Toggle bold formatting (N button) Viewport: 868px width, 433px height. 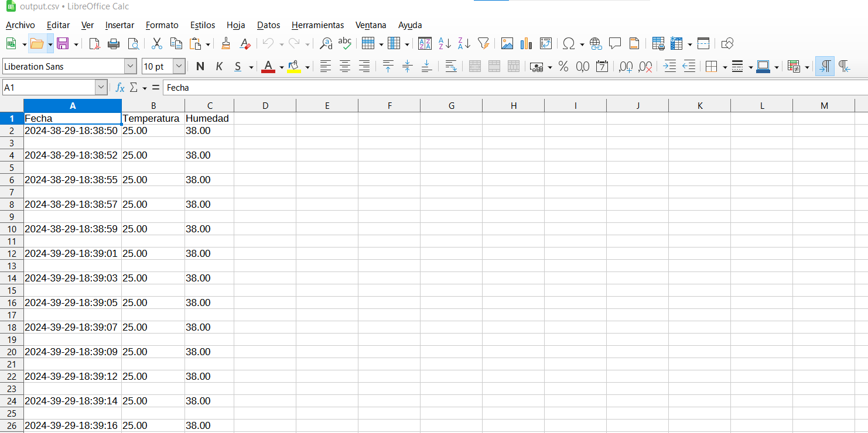(x=200, y=67)
